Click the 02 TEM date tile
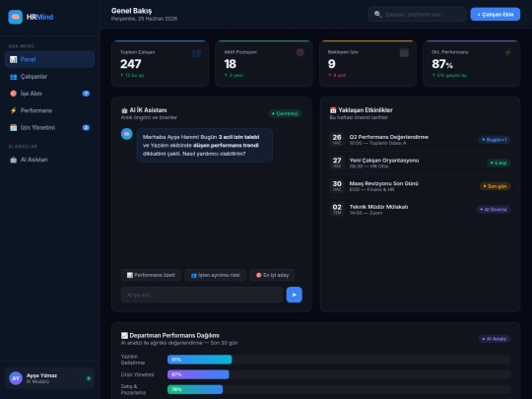532x399 pixels. (337, 209)
